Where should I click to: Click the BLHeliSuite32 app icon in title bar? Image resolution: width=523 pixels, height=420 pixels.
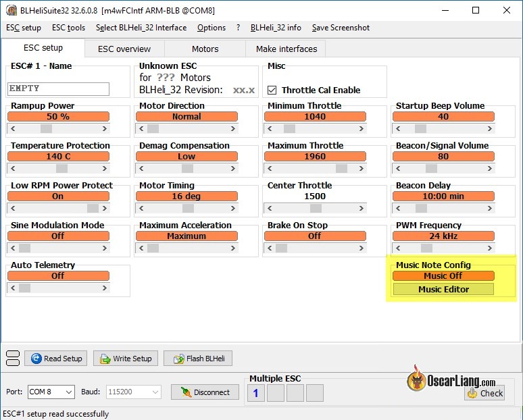(x=11, y=10)
